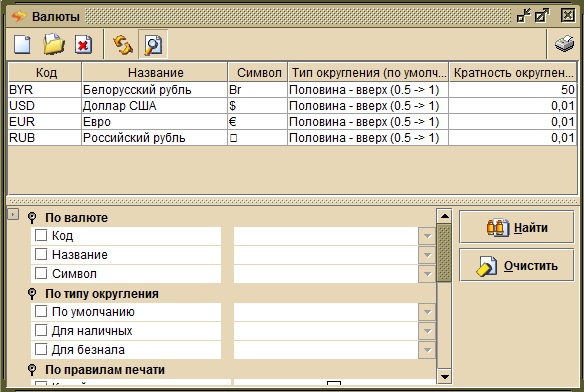584x392 pixels.
Task: Click the detach window icon in title bar
Action: click(523, 16)
